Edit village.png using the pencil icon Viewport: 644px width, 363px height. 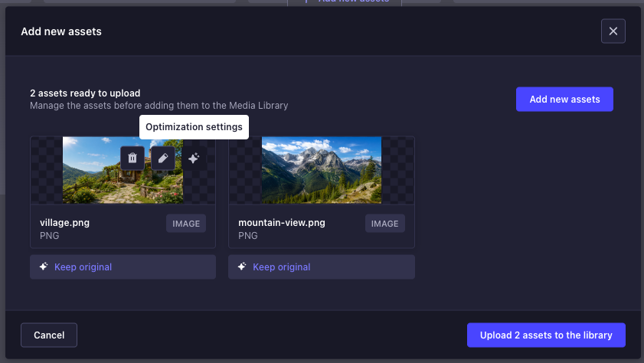163,158
